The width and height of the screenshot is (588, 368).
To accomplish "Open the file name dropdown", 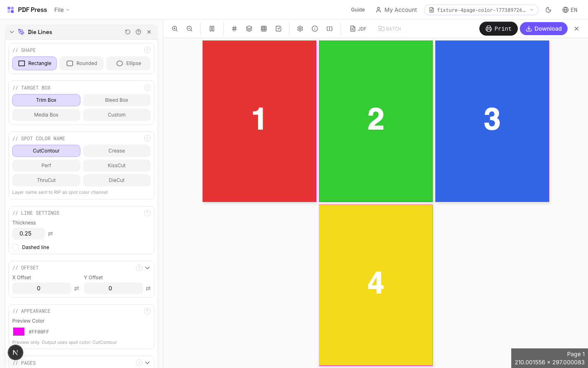I will click(532, 10).
